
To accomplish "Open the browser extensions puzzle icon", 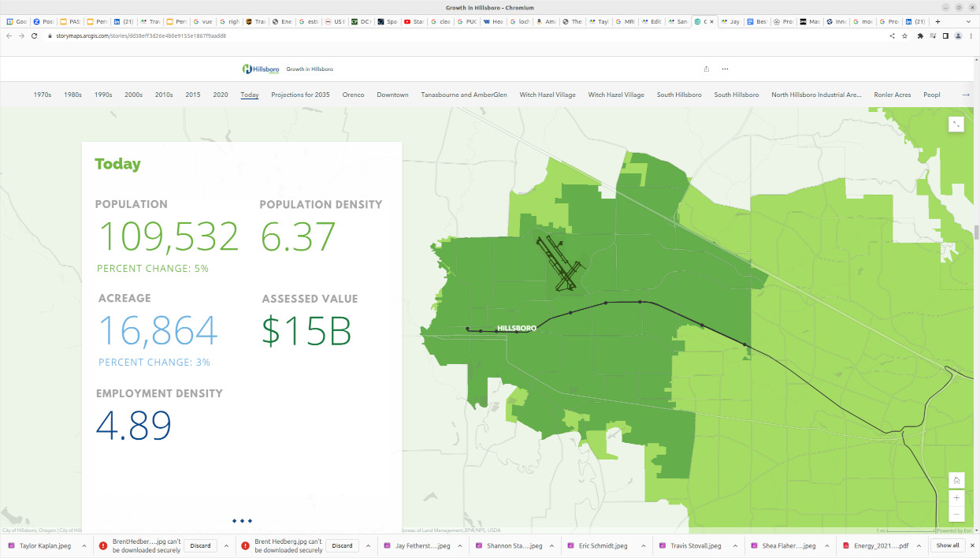I will click(920, 35).
